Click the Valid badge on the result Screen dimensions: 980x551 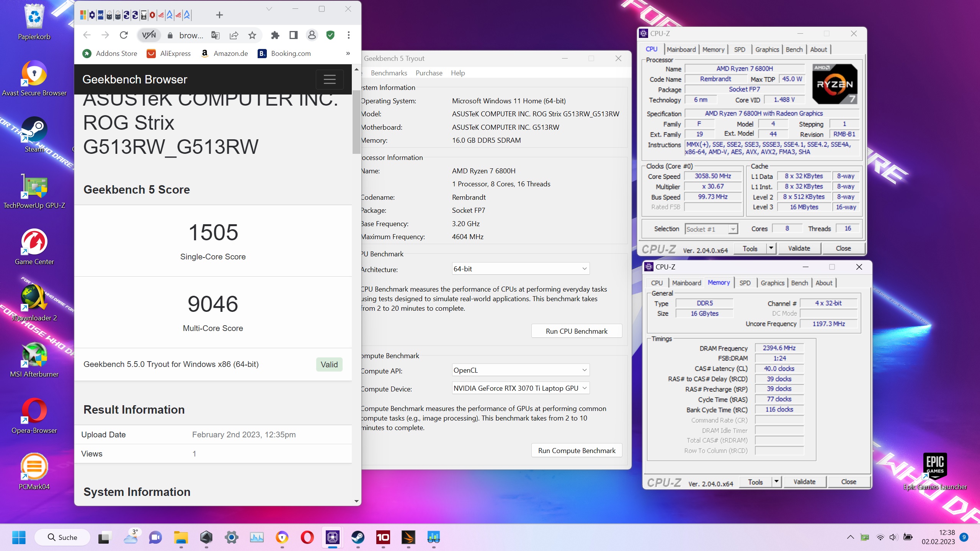(329, 364)
